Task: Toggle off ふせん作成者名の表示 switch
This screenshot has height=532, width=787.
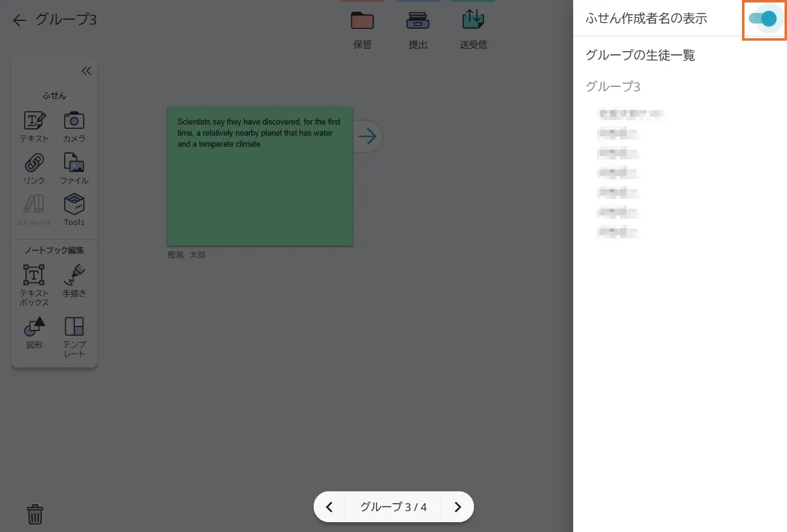Action: click(763, 19)
